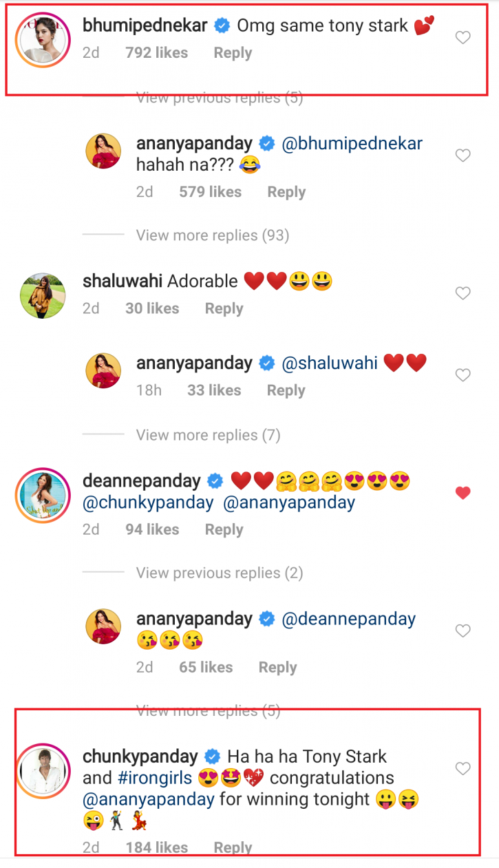
Task: Like chunkypanday's congratulations comment
Action: coord(463,768)
